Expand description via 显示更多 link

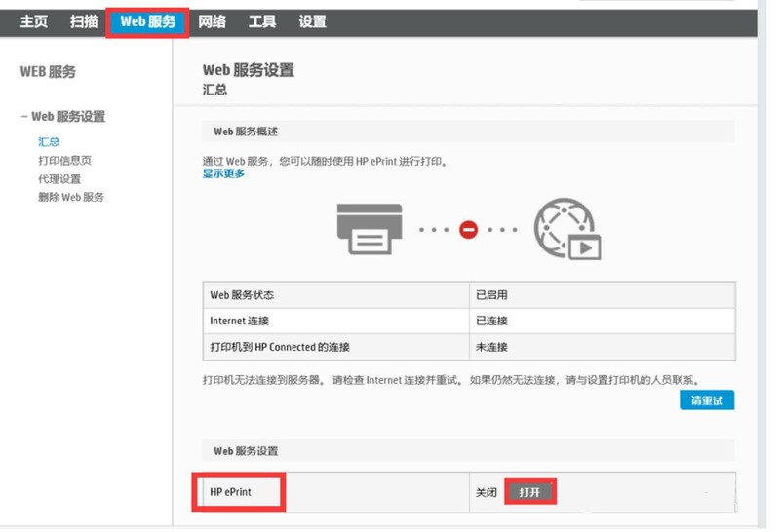click(x=223, y=173)
